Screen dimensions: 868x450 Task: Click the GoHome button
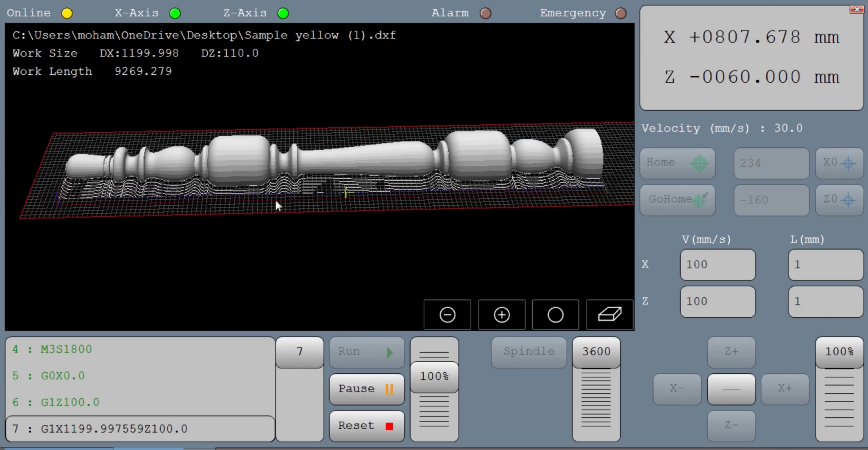pyautogui.click(x=677, y=200)
